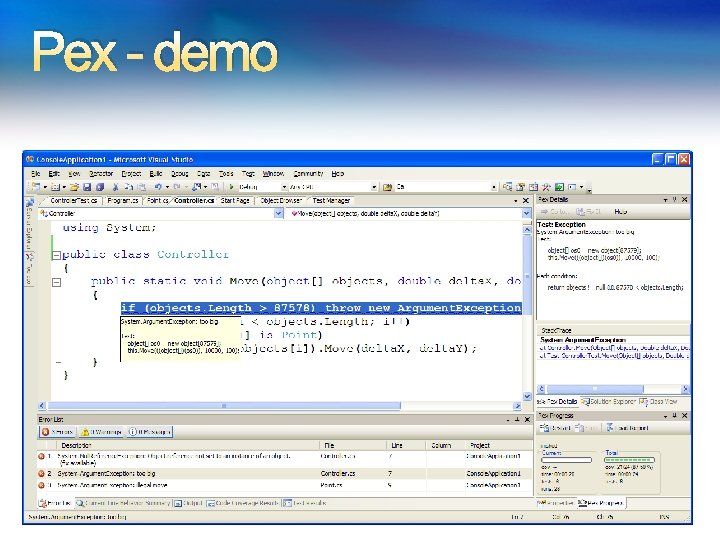Image resolution: width=720 pixels, height=540 pixels.
Task: Open the Edit menu
Action: 54,174
